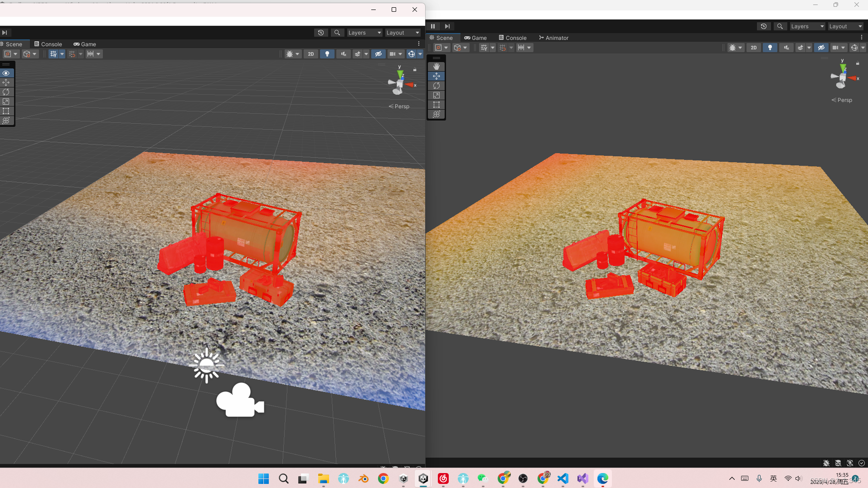This screenshot has width=868, height=488.
Task: Click the Pause button
Action: 433,26
